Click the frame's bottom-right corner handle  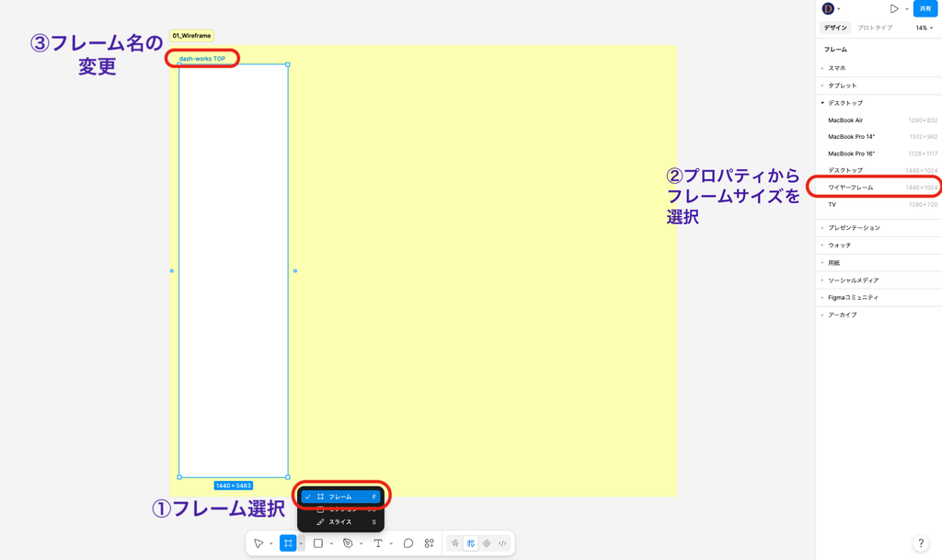click(x=288, y=477)
